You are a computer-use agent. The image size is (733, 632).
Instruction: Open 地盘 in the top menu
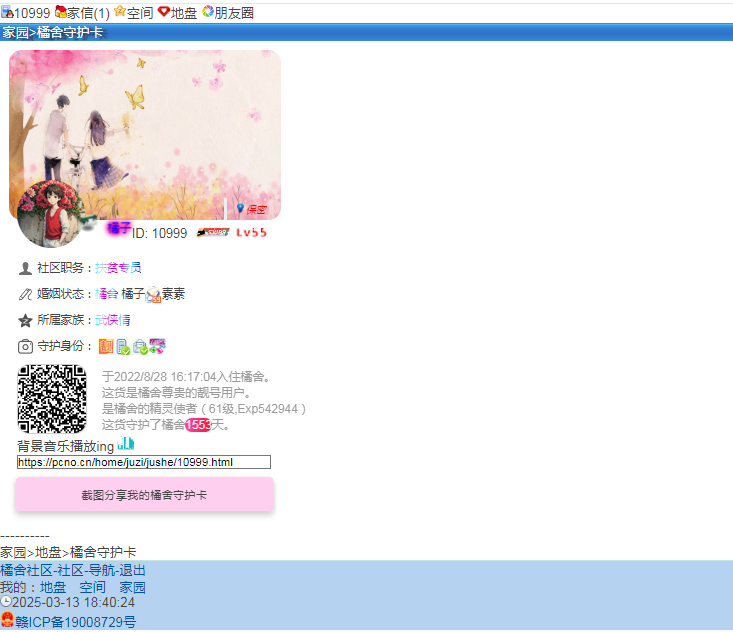point(184,13)
